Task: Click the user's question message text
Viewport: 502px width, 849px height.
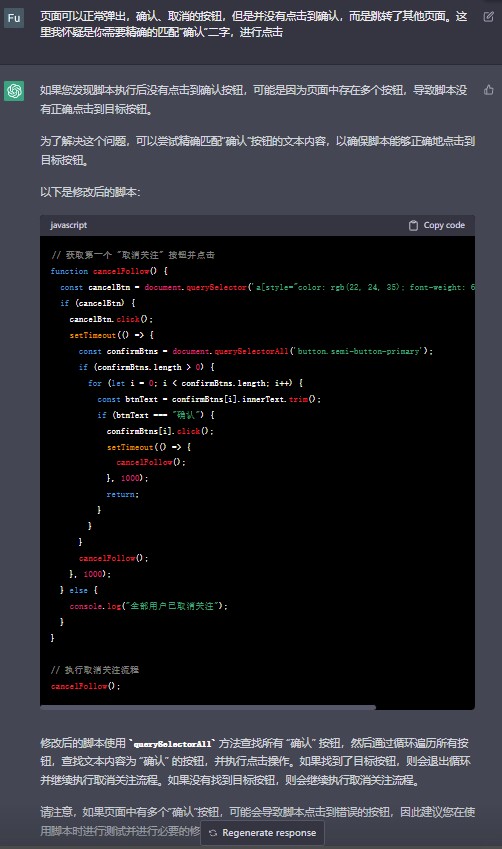Action: point(253,24)
